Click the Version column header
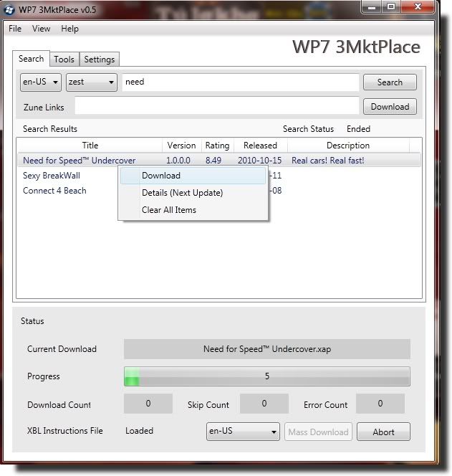452x476 pixels. [x=181, y=146]
